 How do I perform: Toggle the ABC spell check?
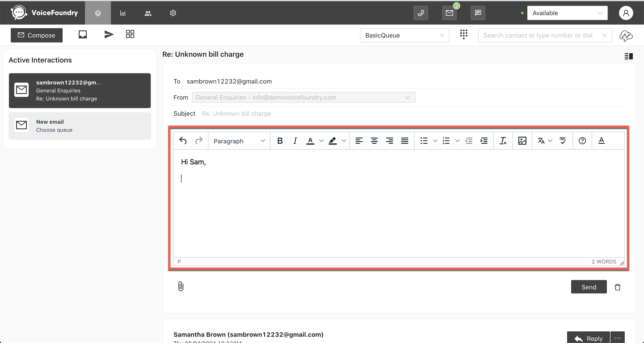(563, 141)
